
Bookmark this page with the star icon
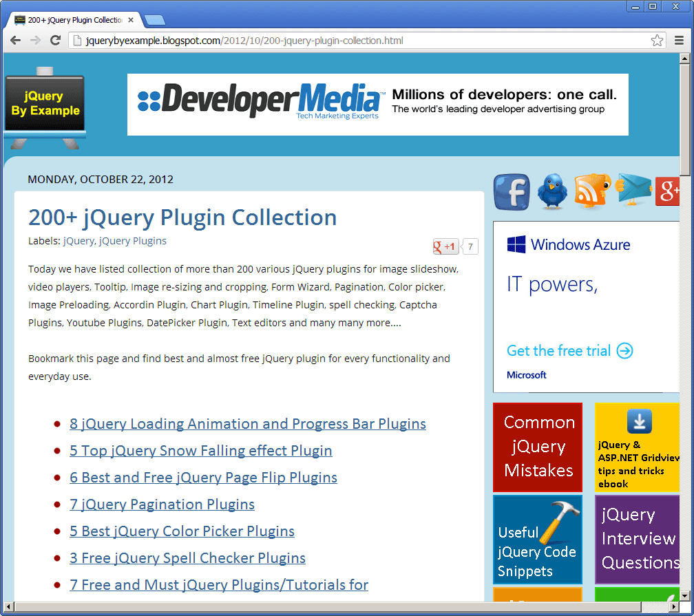[x=658, y=41]
